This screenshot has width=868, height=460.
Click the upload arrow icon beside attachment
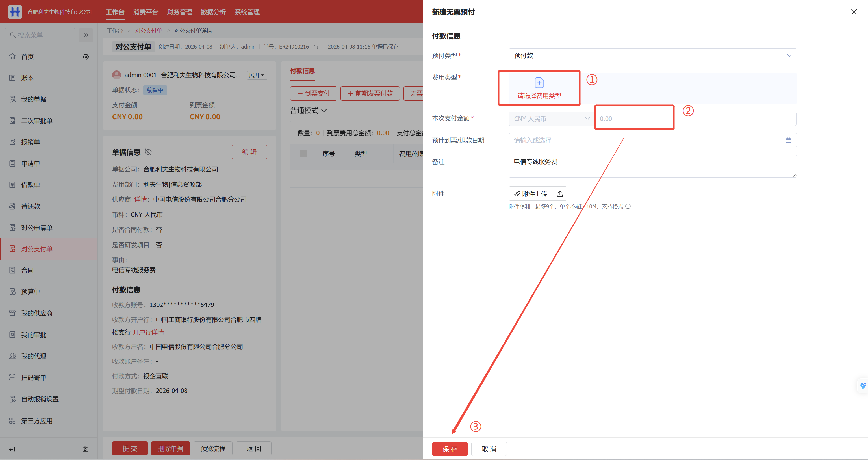pyautogui.click(x=560, y=194)
